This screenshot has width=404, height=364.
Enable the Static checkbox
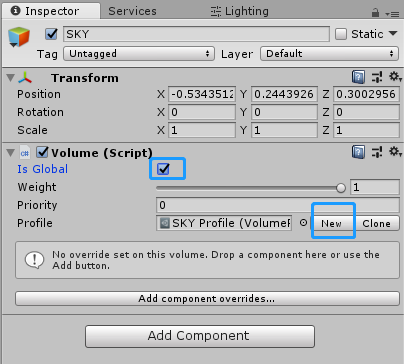(x=341, y=34)
